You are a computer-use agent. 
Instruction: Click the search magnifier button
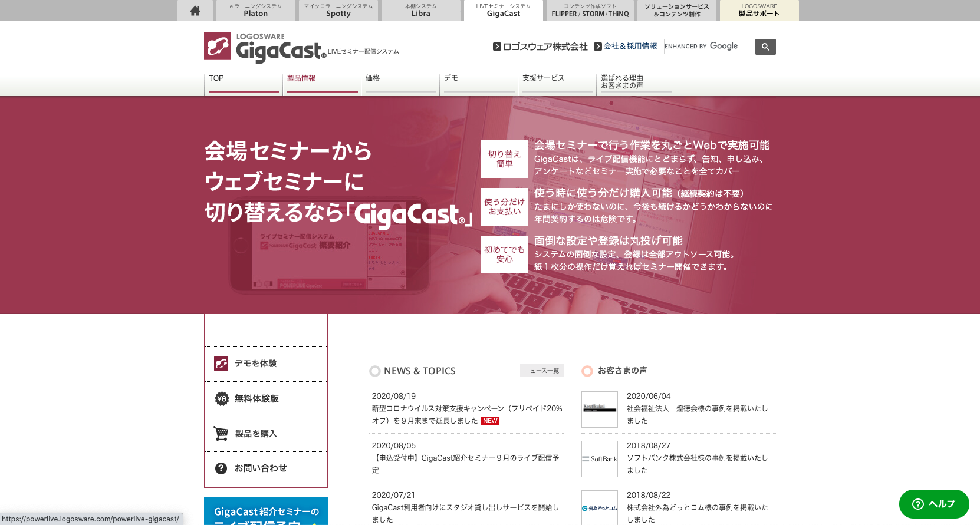tap(765, 47)
